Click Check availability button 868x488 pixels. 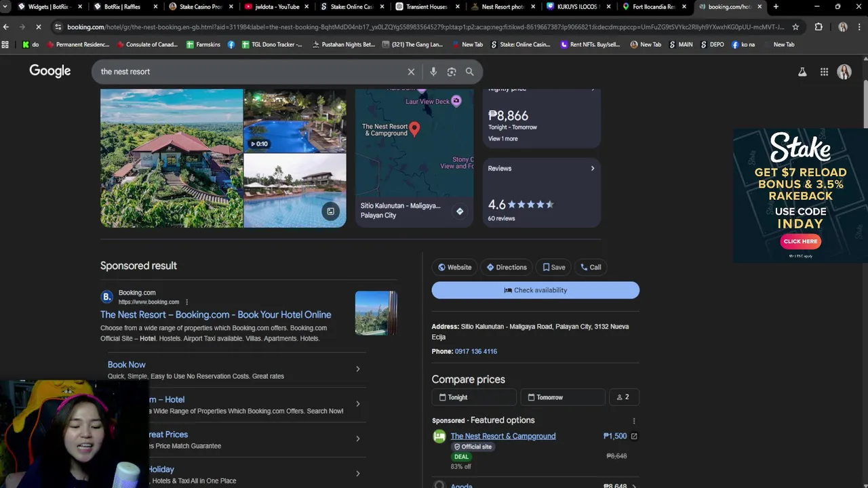536,290
